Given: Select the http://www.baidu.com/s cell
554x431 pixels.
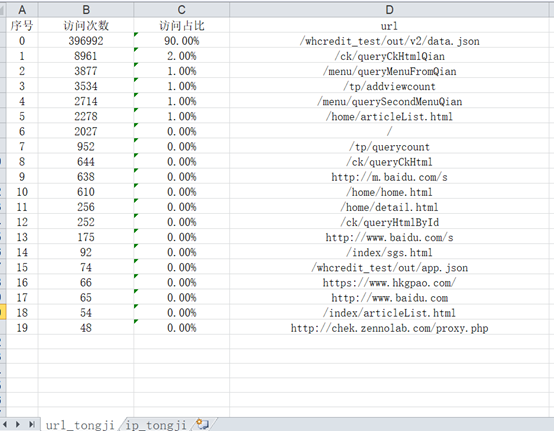Looking at the screenshot, I should pyautogui.click(x=389, y=237).
